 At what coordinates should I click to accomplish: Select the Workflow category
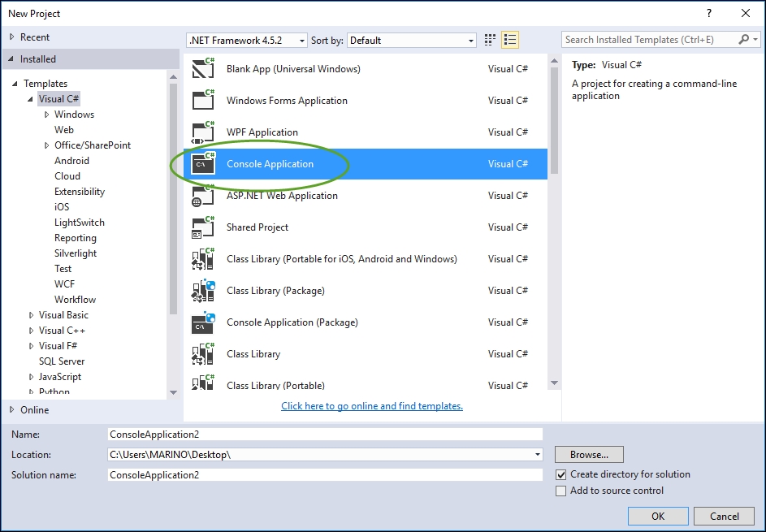76,300
